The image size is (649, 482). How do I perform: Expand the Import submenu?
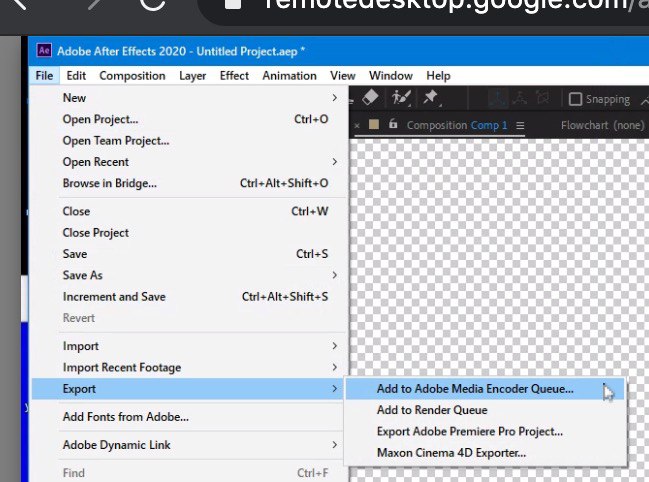(188, 346)
